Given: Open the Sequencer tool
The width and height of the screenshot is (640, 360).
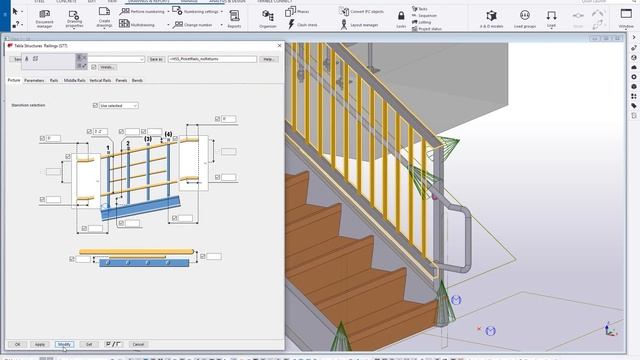Looking at the screenshot, I should (424, 16).
